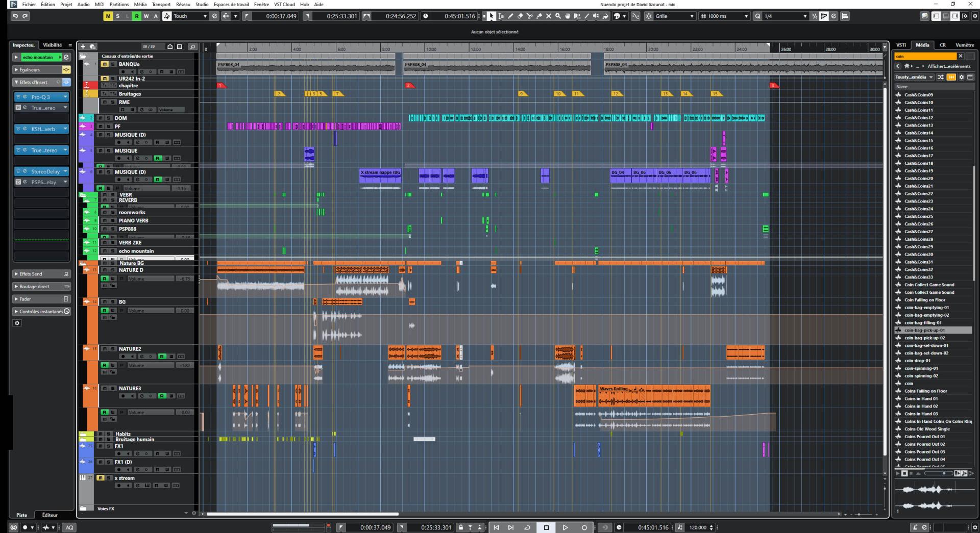Select the Range Selection tool
980x533 pixels.
[x=501, y=16]
